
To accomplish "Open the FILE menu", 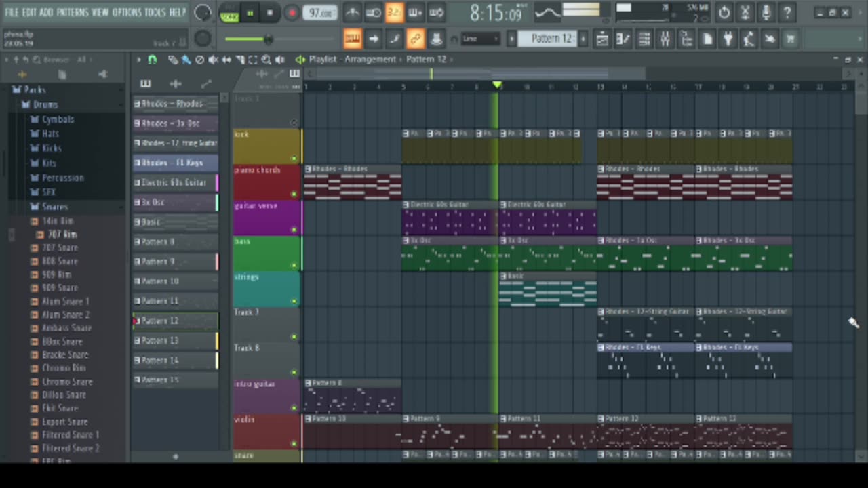I will [x=12, y=12].
